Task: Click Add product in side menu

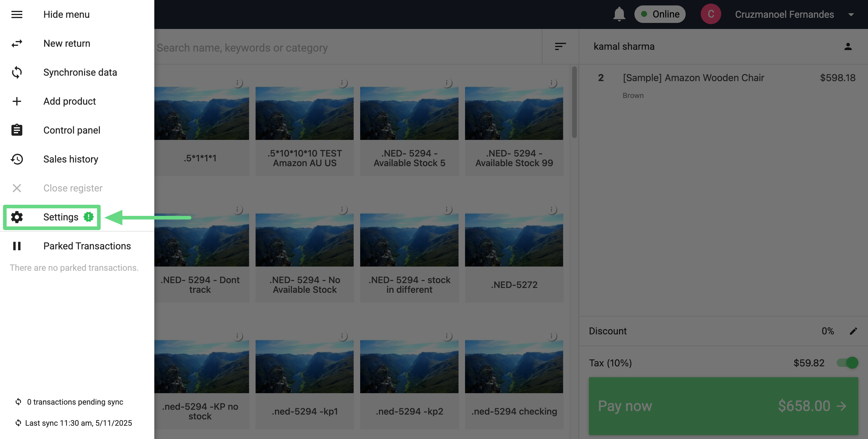Action: [x=69, y=101]
